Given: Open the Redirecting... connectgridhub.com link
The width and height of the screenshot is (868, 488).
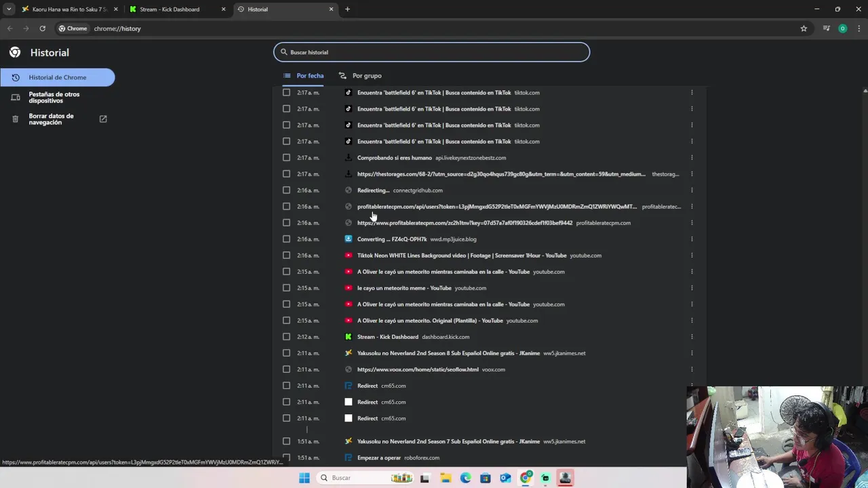Looking at the screenshot, I should (x=374, y=190).
